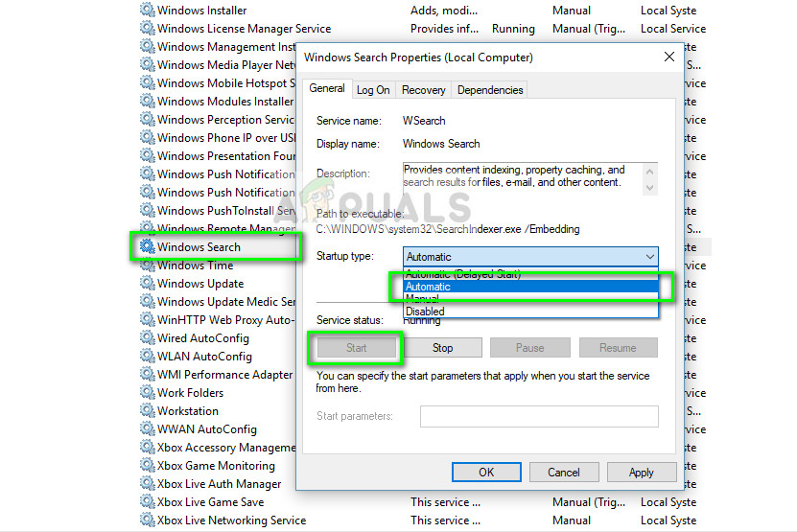
Task: Click the gear icon for Windows Mobile Hotspot
Action: pyautogui.click(x=148, y=82)
